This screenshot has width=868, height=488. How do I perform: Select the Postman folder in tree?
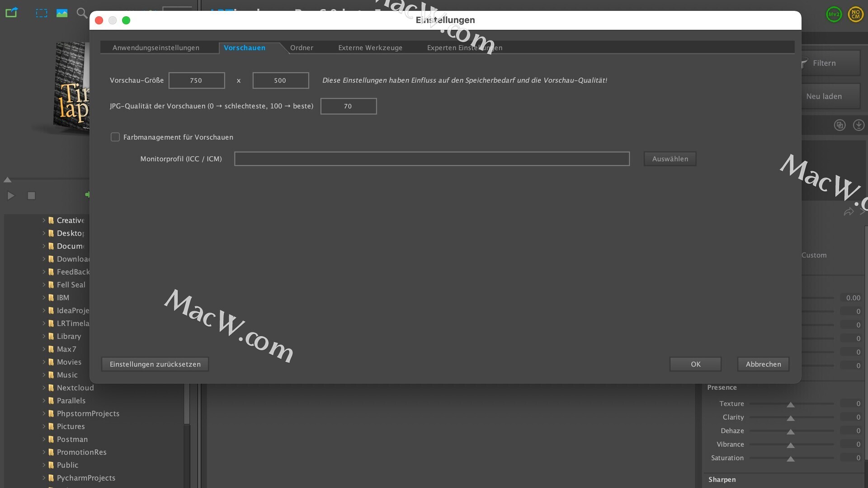72,439
